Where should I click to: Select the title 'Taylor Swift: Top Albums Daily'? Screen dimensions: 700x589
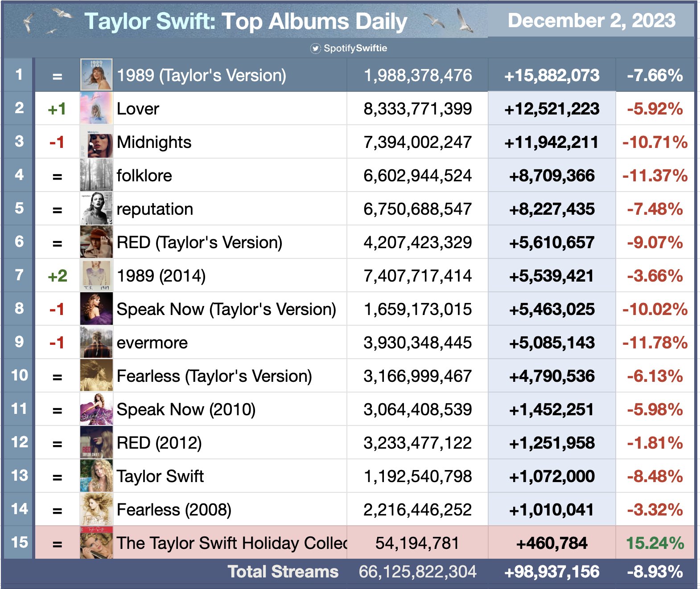(x=246, y=21)
